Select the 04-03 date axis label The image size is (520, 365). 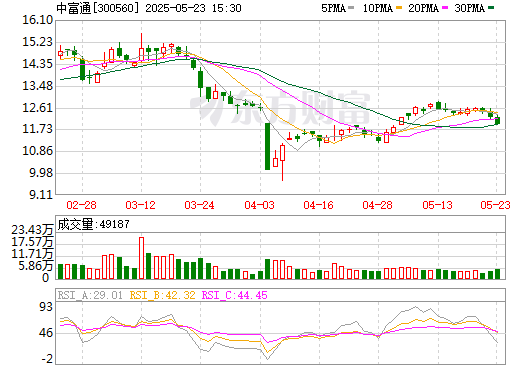point(259,205)
